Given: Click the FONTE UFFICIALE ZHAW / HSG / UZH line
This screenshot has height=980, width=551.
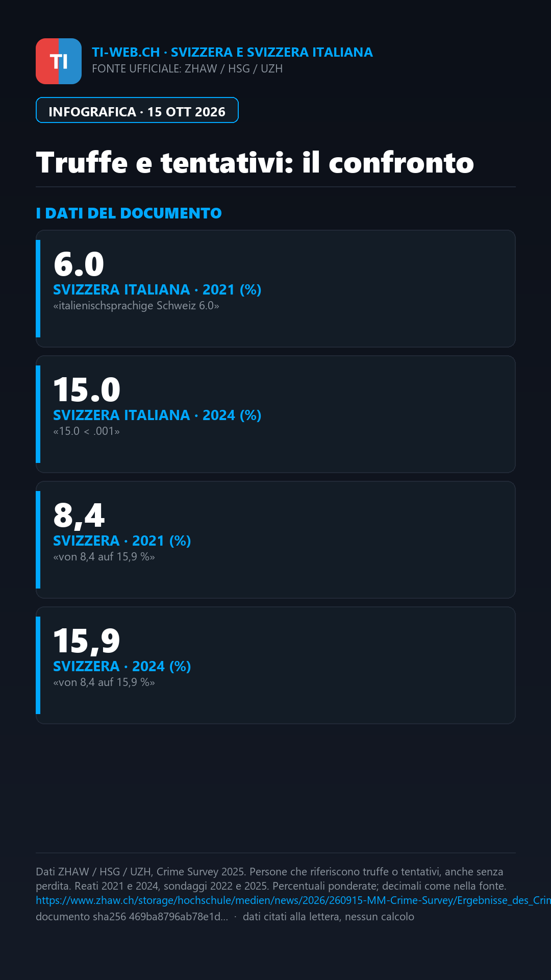Looking at the screenshot, I should (x=187, y=68).
